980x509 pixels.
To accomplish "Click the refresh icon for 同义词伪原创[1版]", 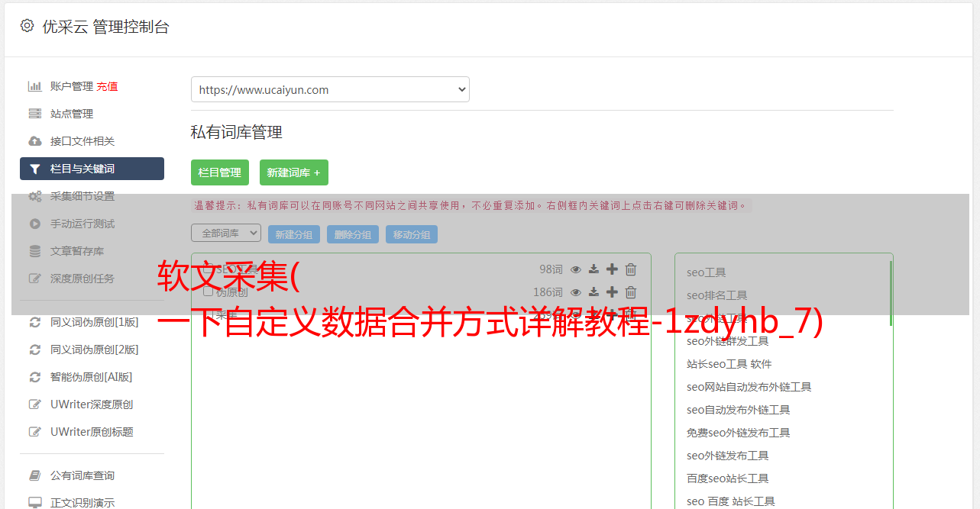I will 34,322.
